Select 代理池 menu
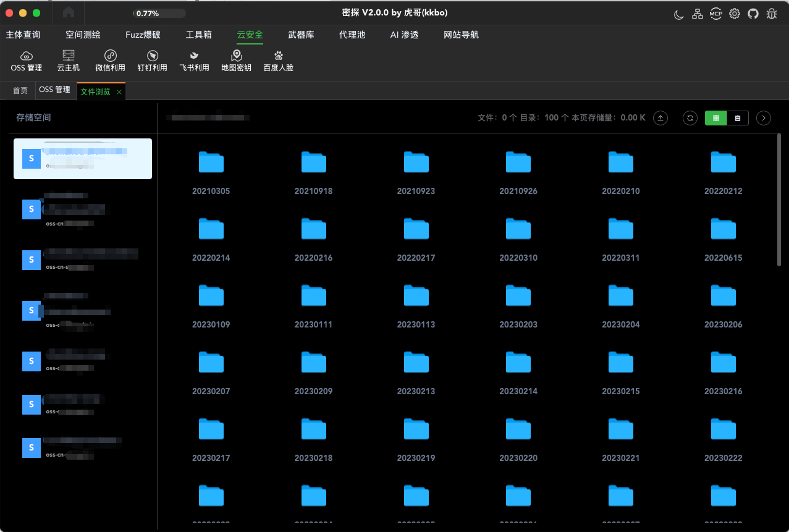The height and width of the screenshot is (532, 789). tap(352, 35)
